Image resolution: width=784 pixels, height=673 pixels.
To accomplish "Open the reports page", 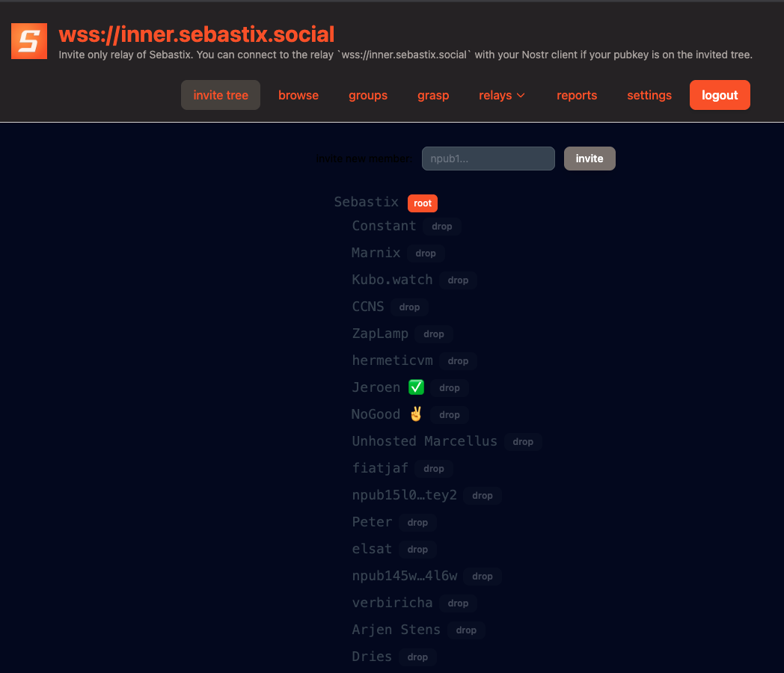I will [x=577, y=95].
